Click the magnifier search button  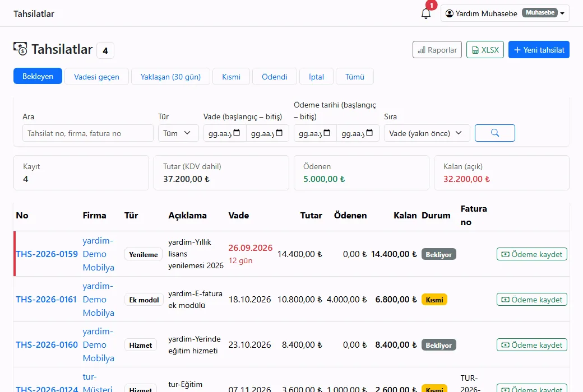click(495, 133)
